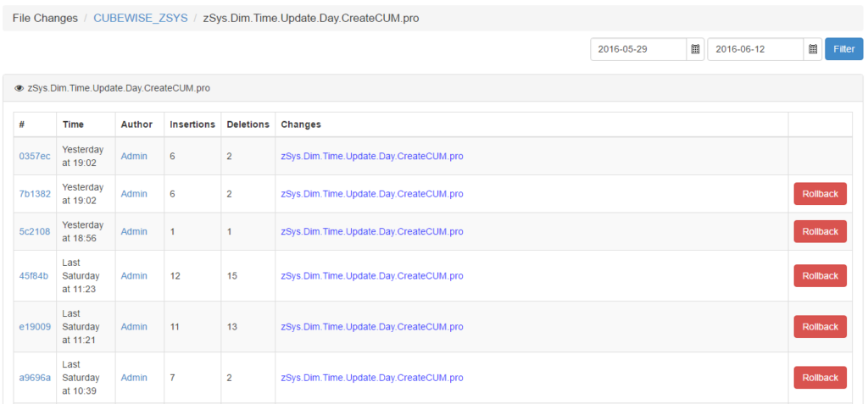Rollback commit a9696a
868x404 pixels.
[x=820, y=378]
